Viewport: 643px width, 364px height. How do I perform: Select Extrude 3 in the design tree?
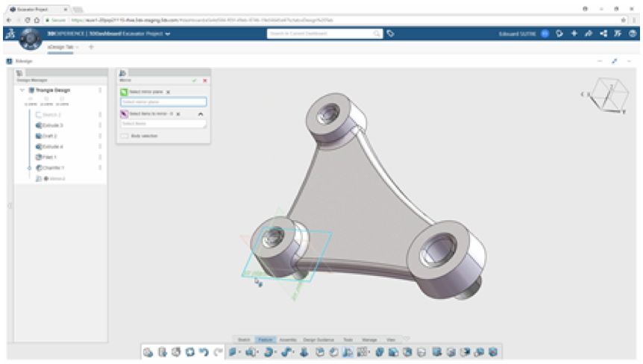pos(53,125)
